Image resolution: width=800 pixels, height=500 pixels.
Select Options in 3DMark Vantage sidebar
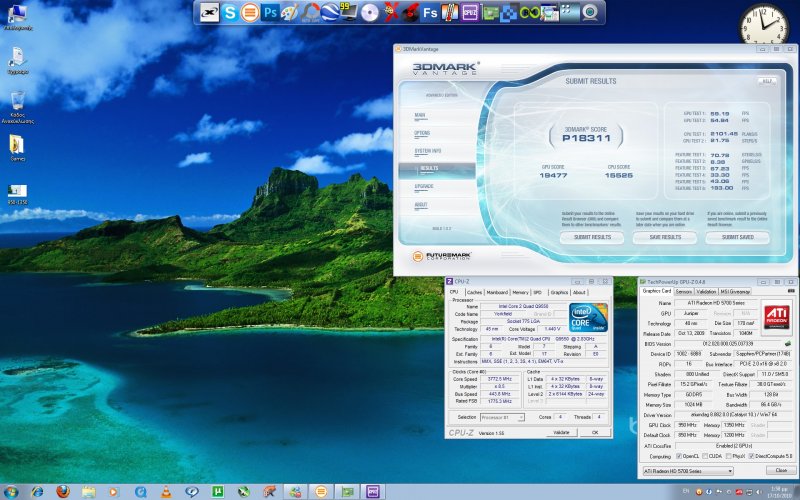pos(422,133)
